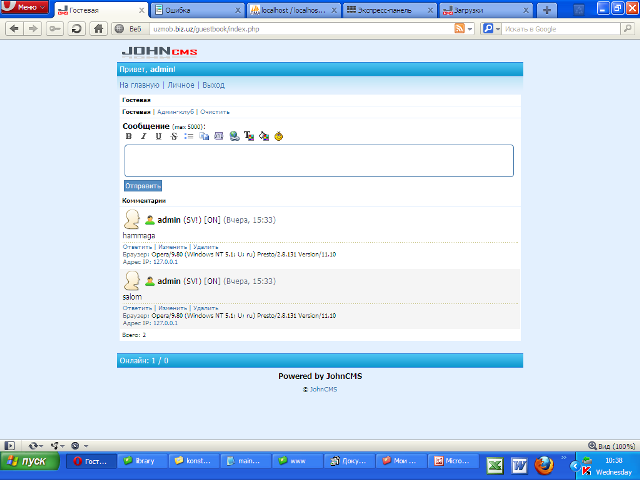Open the text color picker
Image resolution: width=640 pixels, height=480 pixels.
(x=249, y=136)
